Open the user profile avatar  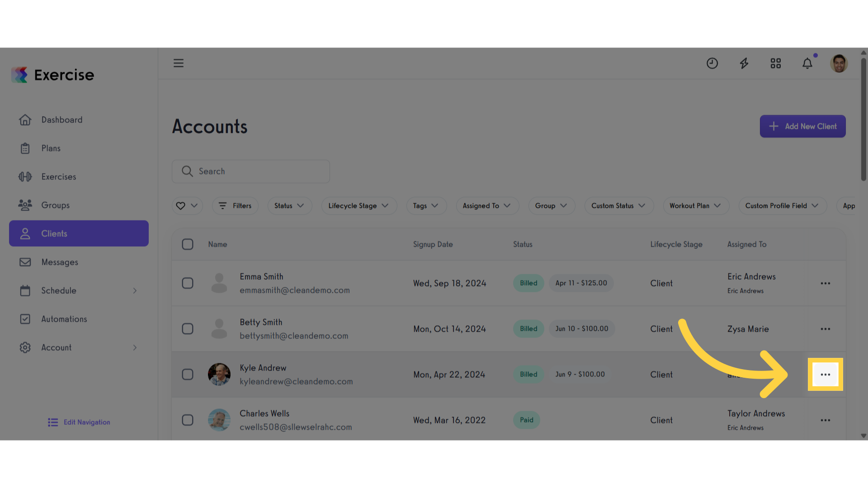click(x=839, y=63)
